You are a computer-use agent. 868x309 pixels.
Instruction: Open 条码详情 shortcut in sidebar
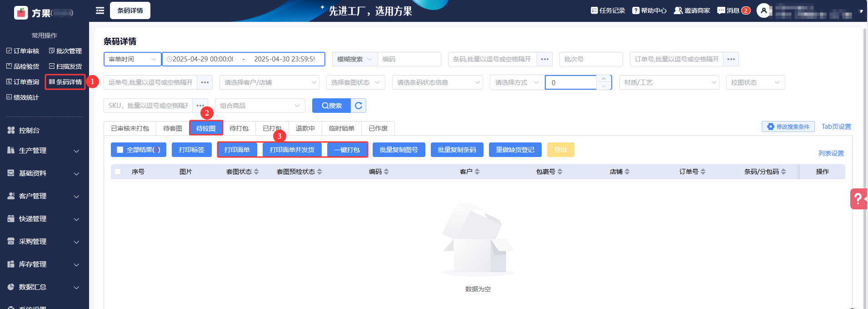65,82
